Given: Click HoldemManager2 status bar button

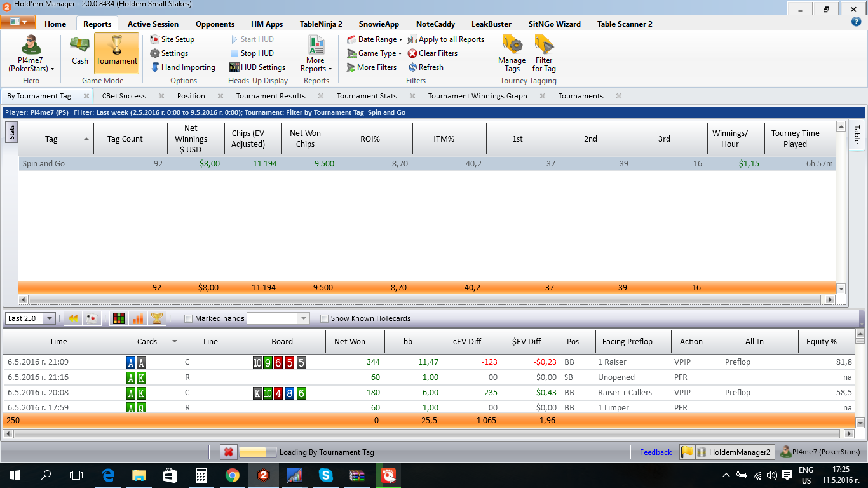Looking at the screenshot, I should (735, 452).
